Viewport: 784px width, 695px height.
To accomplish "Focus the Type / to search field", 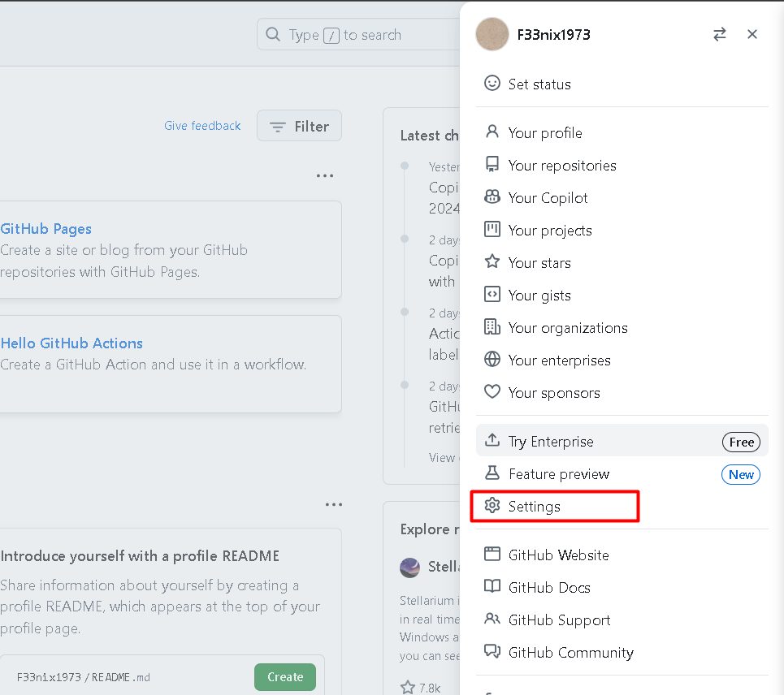I will (x=358, y=34).
